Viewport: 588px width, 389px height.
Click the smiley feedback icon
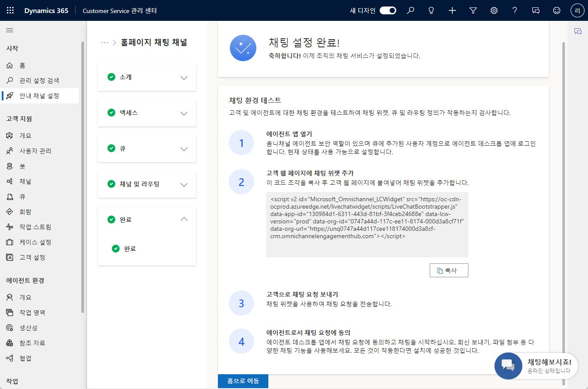pos(557,10)
